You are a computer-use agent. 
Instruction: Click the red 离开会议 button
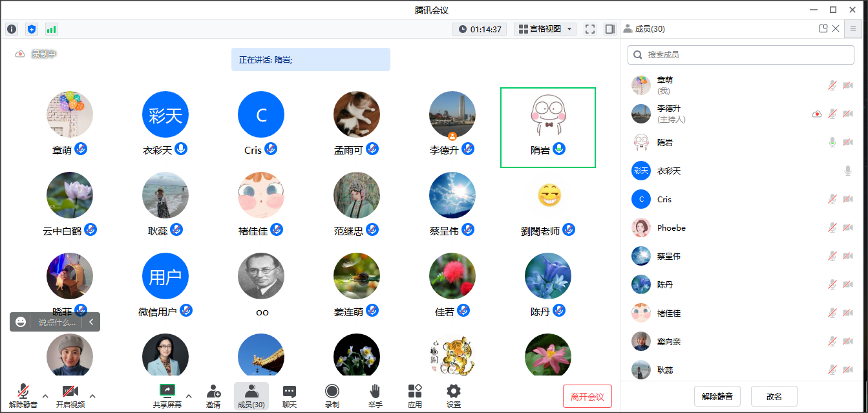[x=587, y=396]
